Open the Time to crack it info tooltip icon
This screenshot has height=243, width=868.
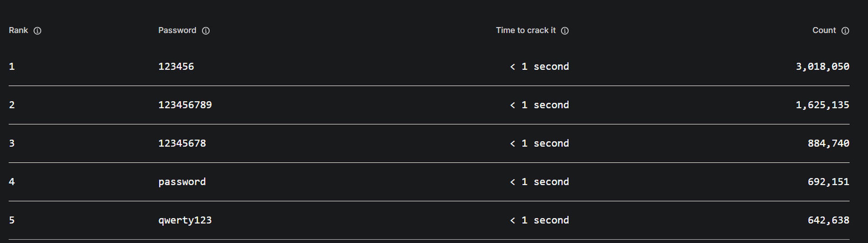coord(565,31)
